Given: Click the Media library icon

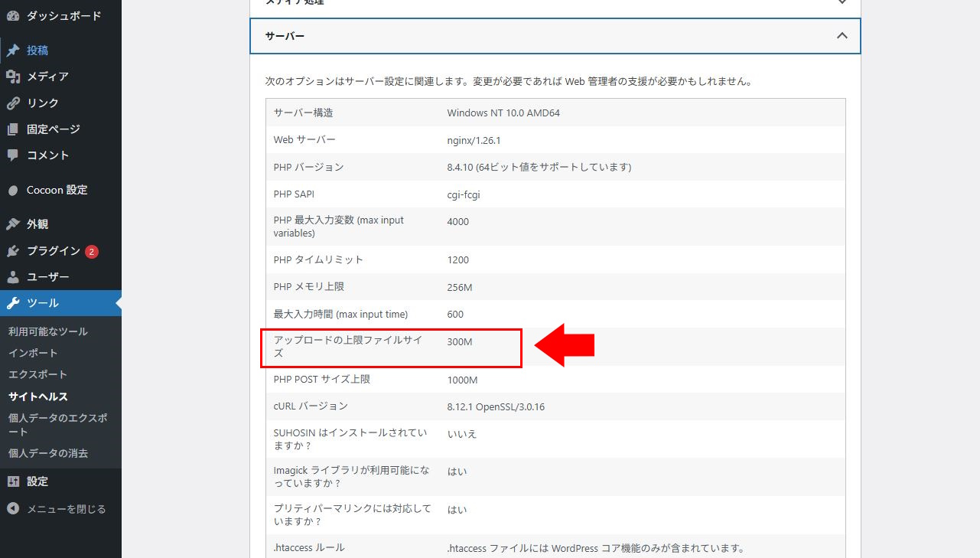Looking at the screenshot, I should [13, 77].
